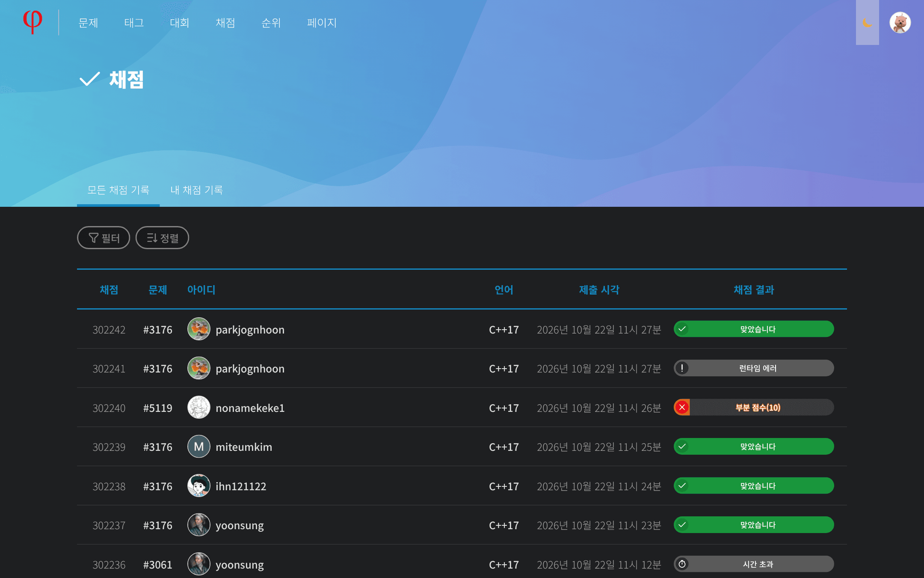Screen dimensions: 924x578
Task: Click nonamekeke1 profile avatar
Action: click(x=199, y=407)
